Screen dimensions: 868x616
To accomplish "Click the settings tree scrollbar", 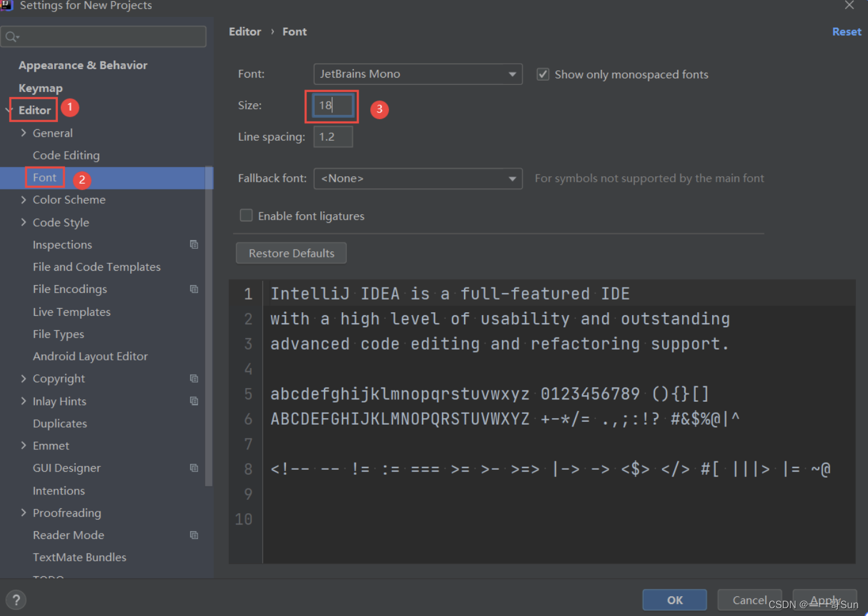I will (x=209, y=326).
